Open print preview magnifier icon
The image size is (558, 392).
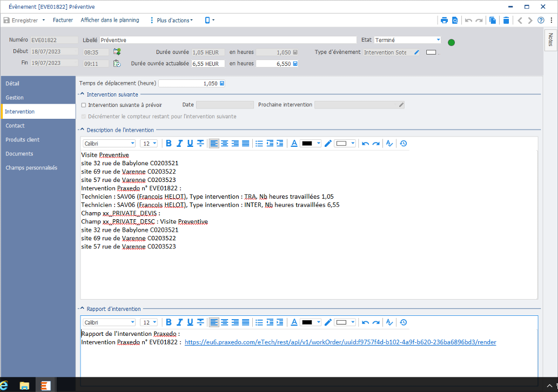tap(455, 21)
